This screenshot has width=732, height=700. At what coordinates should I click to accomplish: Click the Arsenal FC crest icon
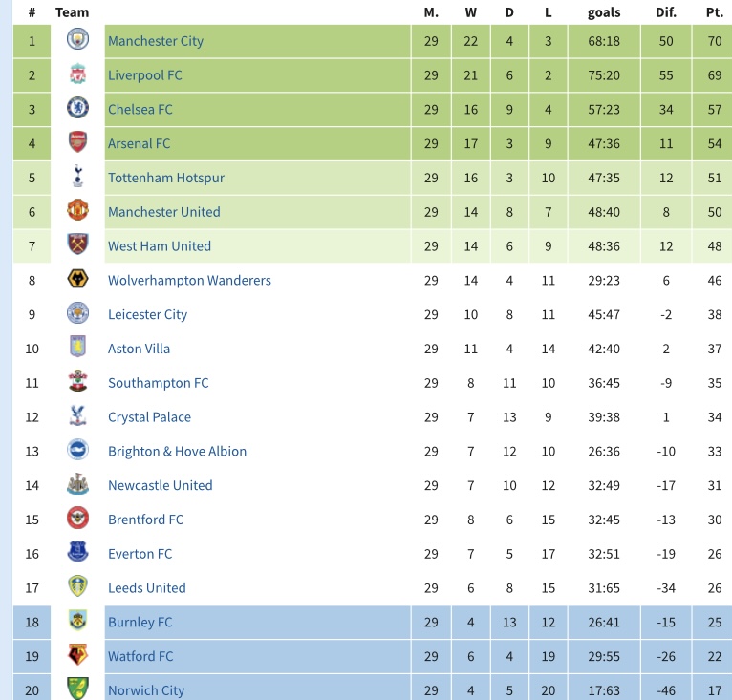77,142
